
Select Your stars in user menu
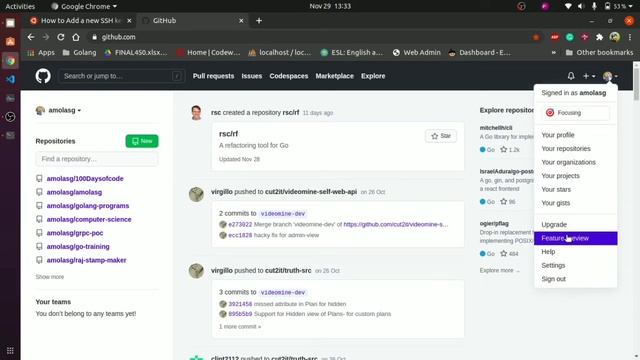[x=576, y=189]
